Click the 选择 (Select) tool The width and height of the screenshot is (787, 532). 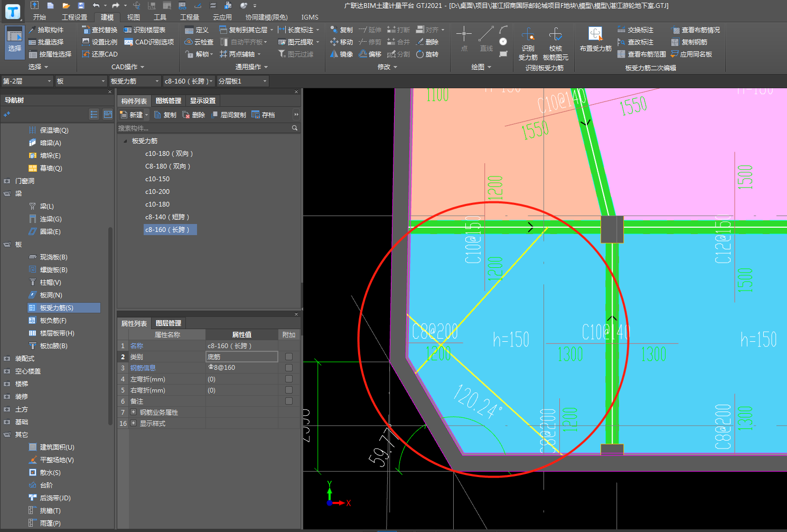(15, 41)
